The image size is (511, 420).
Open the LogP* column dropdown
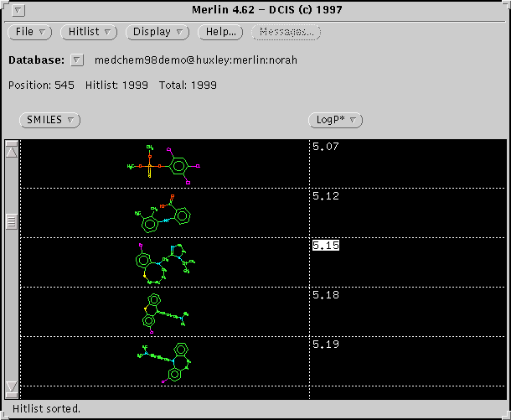[335, 120]
